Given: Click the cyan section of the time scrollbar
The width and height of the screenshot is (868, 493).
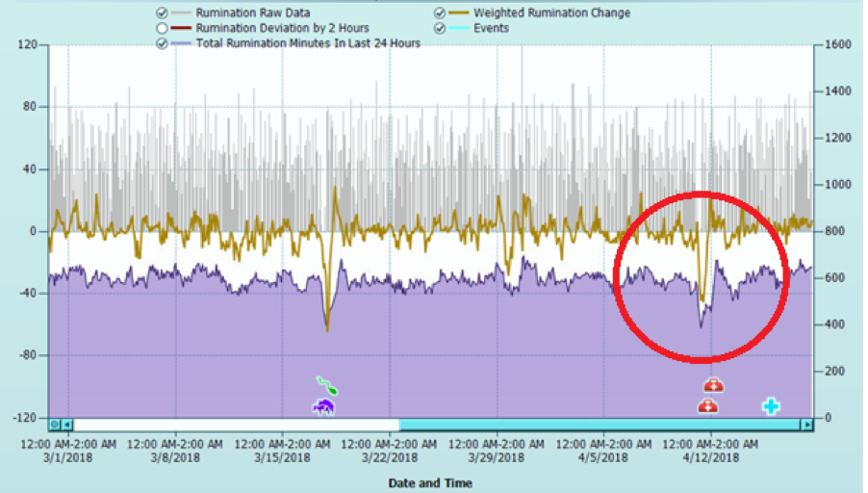Looking at the screenshot, I should pos(599,425).
